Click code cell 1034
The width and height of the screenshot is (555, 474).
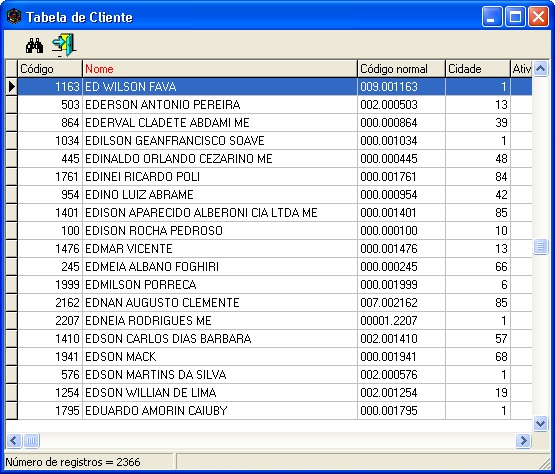pyautogui.click(x=50, y=141)
